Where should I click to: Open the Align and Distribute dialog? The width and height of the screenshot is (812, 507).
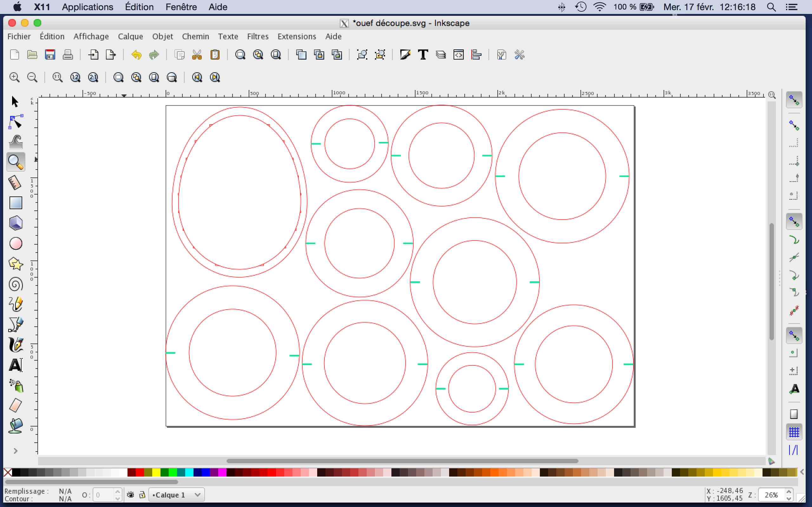click(x=476, y=55)
